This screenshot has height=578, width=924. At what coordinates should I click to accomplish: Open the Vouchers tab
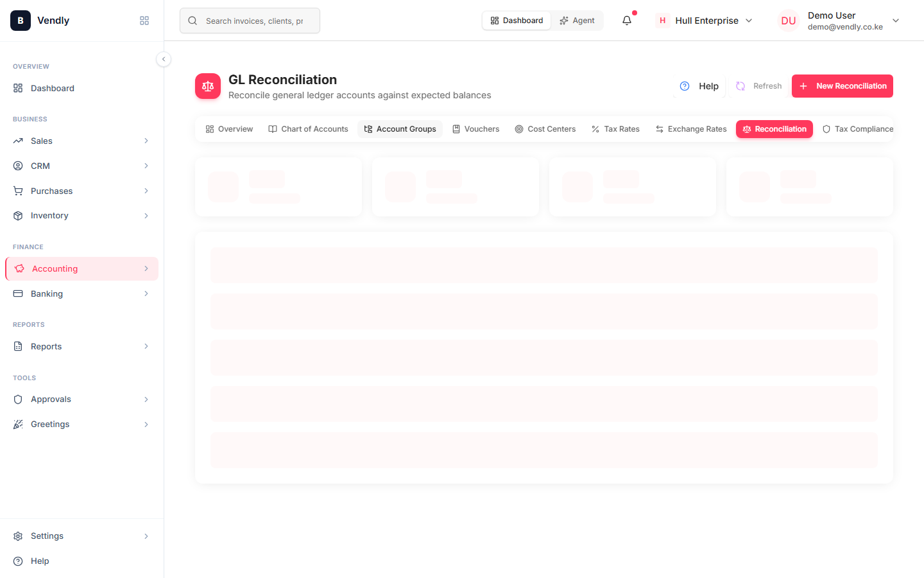pyautogui.click(x=475, y=129)
